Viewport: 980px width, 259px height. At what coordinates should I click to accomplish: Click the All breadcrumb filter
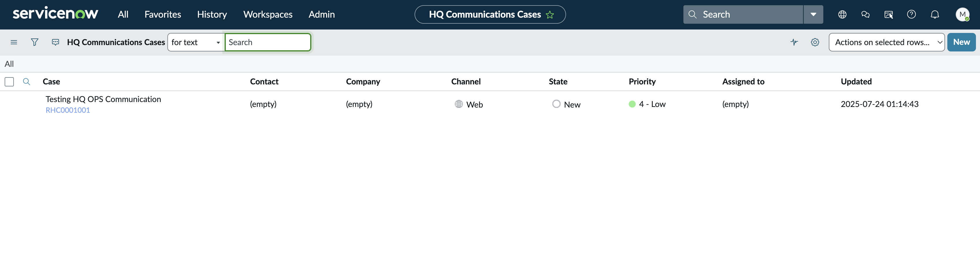point(9,64)
